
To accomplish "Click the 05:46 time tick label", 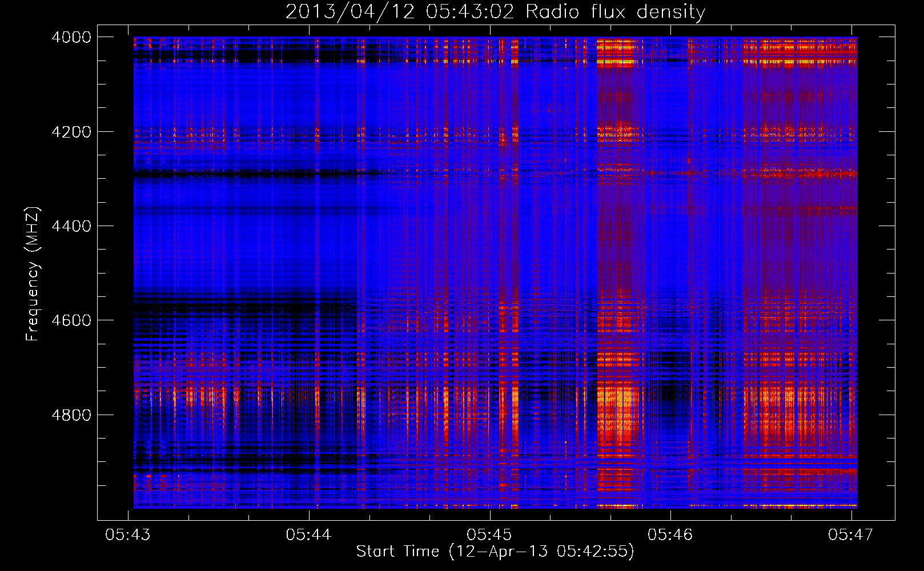I will click(x=670, y=534).
